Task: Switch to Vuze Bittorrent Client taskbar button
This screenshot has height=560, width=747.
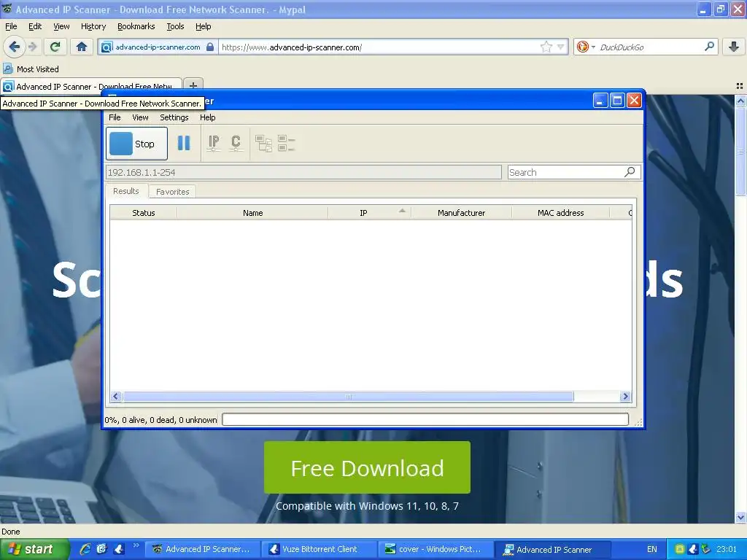Action: point(319,550)
